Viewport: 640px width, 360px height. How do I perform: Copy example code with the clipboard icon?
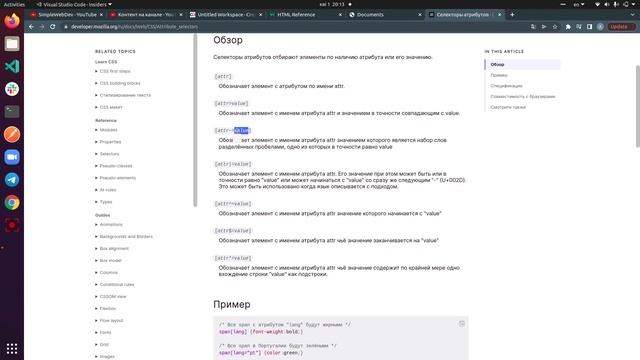(x=462, y=324)
